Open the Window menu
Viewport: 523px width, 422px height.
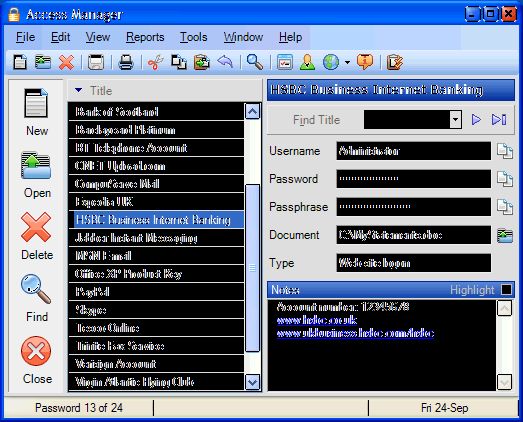pos(243,37)
